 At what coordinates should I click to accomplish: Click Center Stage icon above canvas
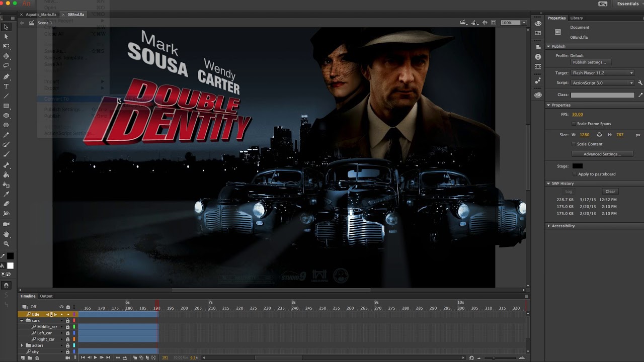(x=485, y=23)
